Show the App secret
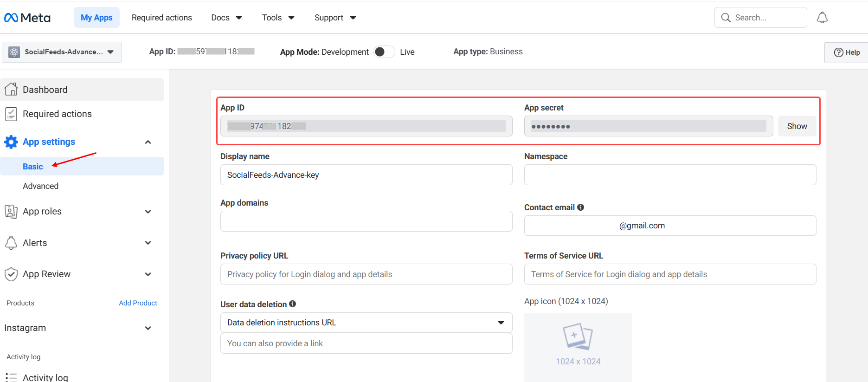Image resolution: width=868 pixels, height=382 pixels. [x=797, y=126]
